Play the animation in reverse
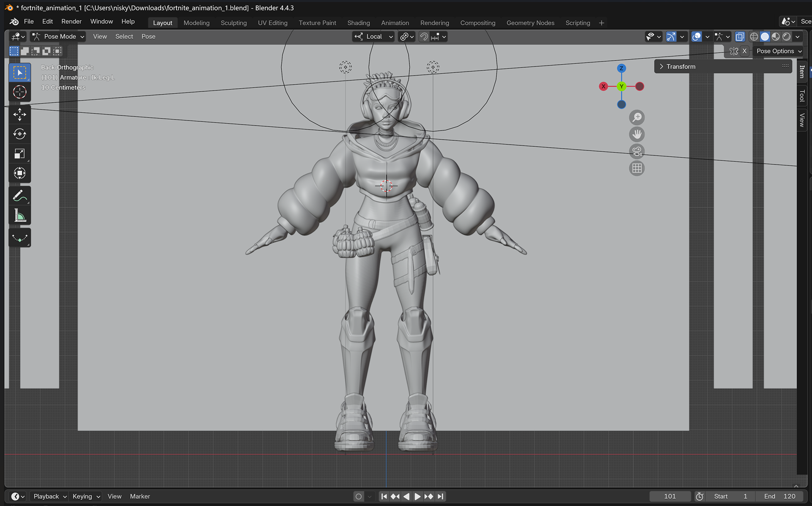This screenshot has width=812, height=506. 406,496
